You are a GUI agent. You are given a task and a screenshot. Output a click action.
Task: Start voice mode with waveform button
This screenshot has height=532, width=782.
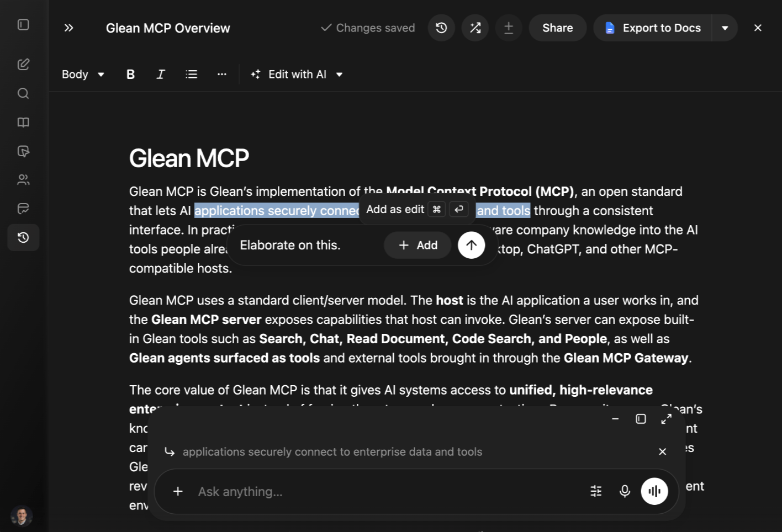(x=654, y=491)
